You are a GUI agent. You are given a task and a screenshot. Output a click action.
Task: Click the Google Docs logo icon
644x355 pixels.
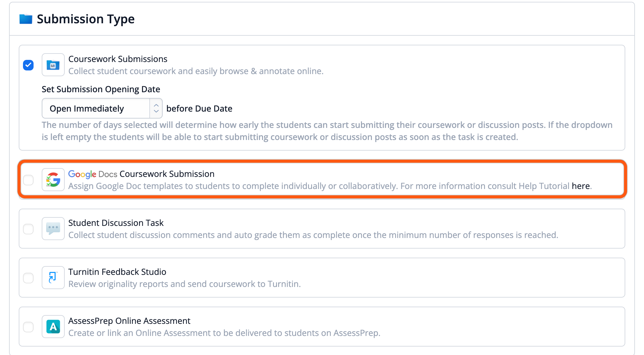(53, 180)
